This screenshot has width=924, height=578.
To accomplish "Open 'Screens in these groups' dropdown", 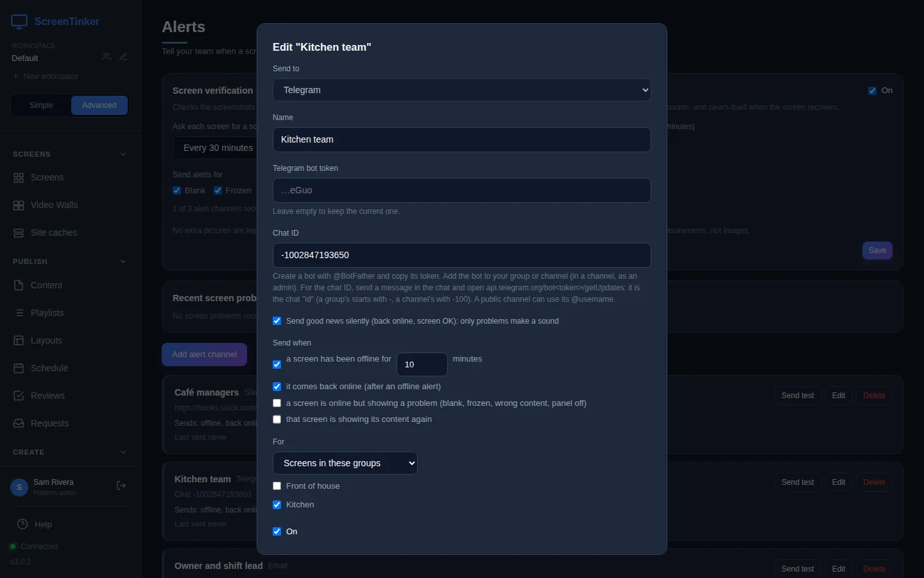I will click(x=345, y=463).
